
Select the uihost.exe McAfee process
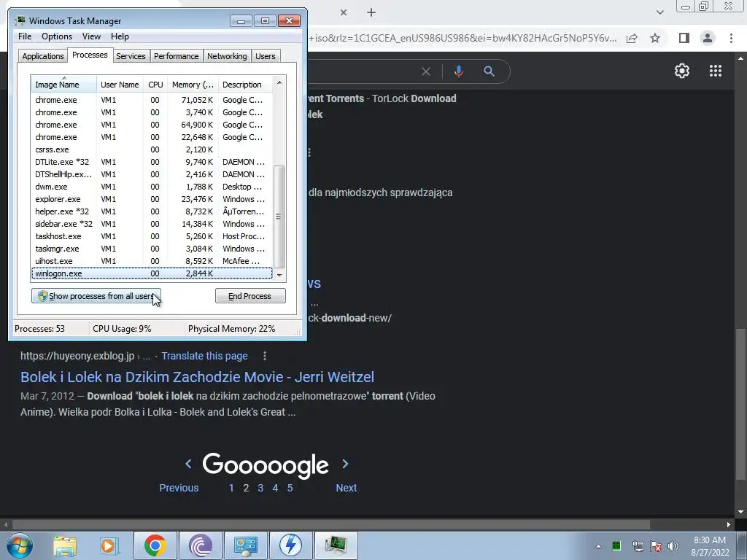pos(152,261)
